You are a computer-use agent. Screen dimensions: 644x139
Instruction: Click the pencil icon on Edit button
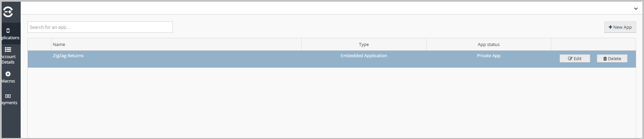[x=570, y=59]
